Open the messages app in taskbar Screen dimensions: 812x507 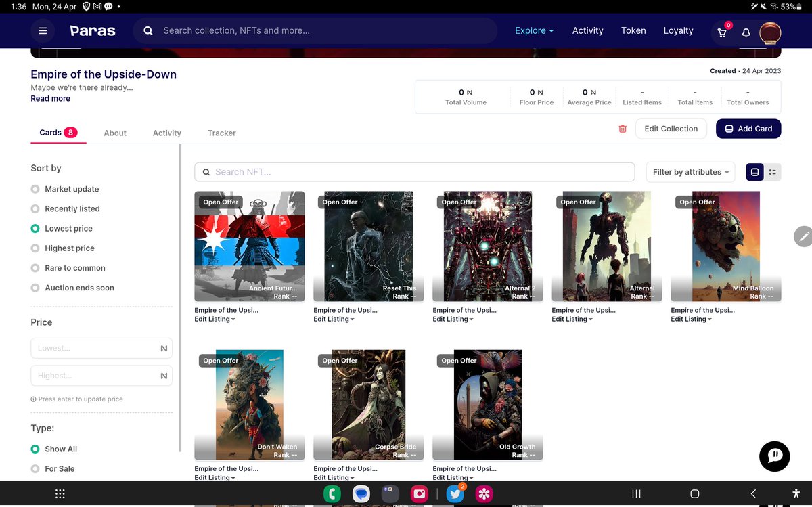coord(361,494)
